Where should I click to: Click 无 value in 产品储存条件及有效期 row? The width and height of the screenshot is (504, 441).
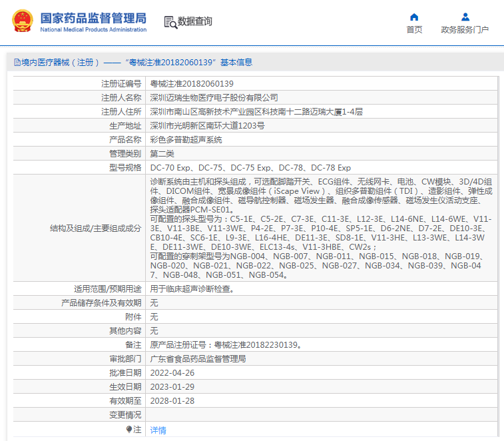pos(154,302)
